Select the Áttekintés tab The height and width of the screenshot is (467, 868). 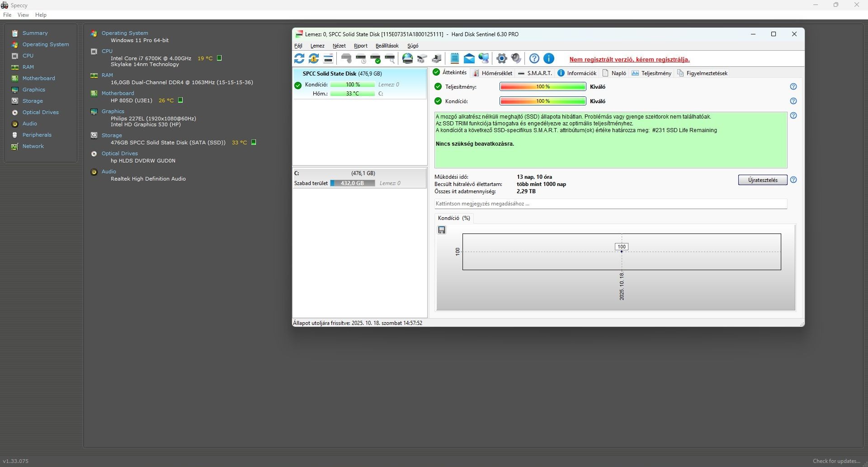pyautogui.click(x=450, y=72)
